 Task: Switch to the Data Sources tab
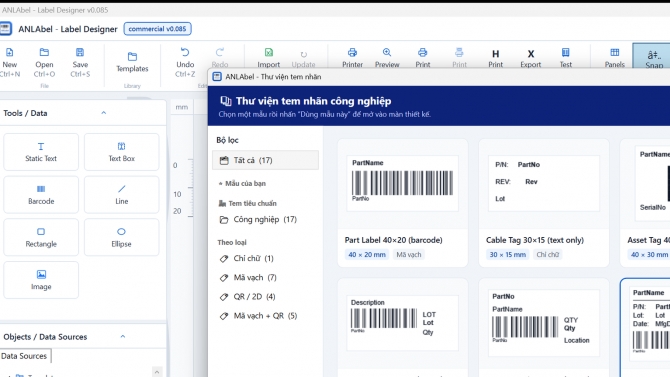tap(24, 356)
